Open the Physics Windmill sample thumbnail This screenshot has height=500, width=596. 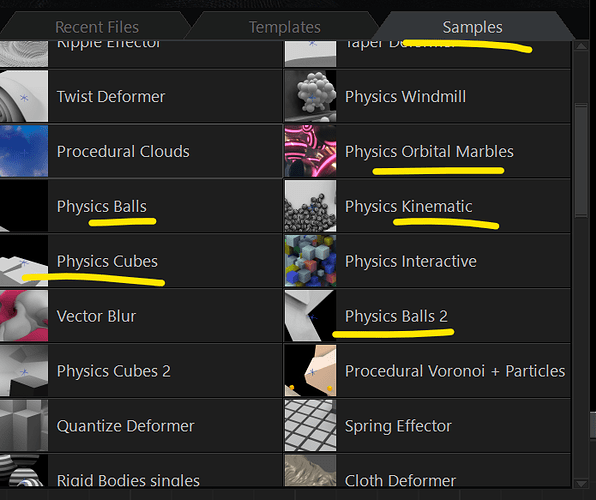pyautogui.click(x=310, y=96)
